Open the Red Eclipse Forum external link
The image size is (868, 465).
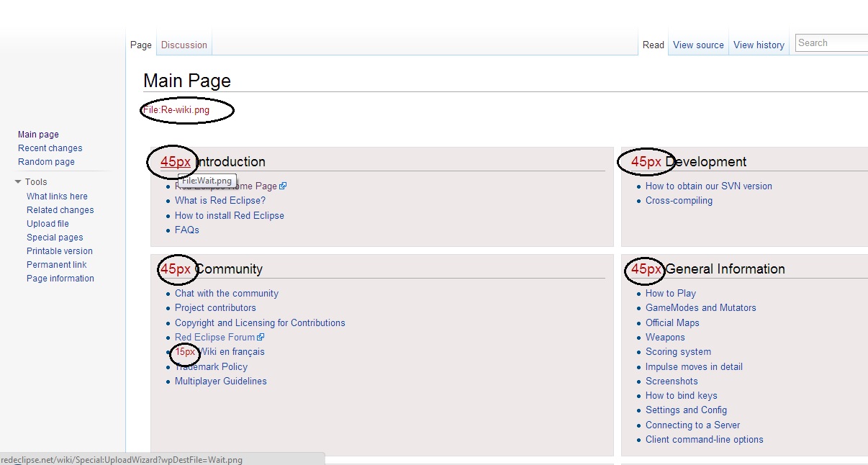(x=214, y=338)
